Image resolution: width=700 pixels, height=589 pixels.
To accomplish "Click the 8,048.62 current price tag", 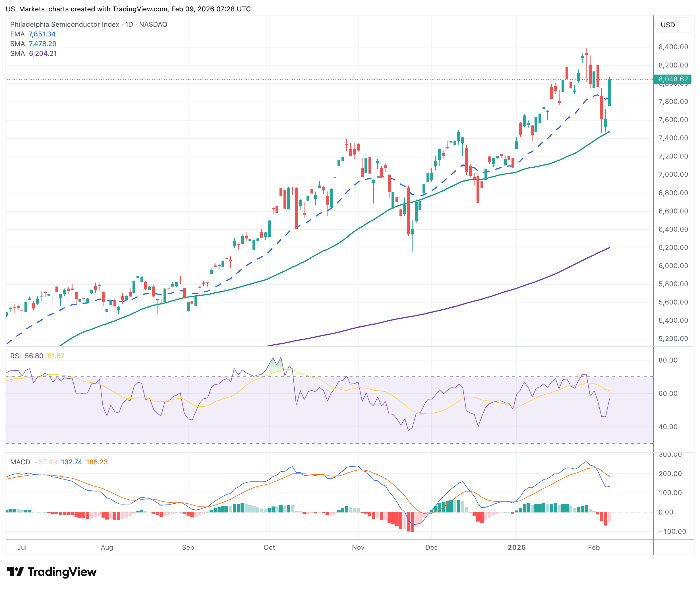I will point(673,79).
